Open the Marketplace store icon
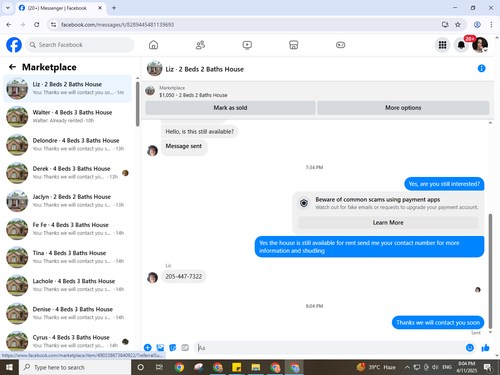 click(x=294, y=45)
